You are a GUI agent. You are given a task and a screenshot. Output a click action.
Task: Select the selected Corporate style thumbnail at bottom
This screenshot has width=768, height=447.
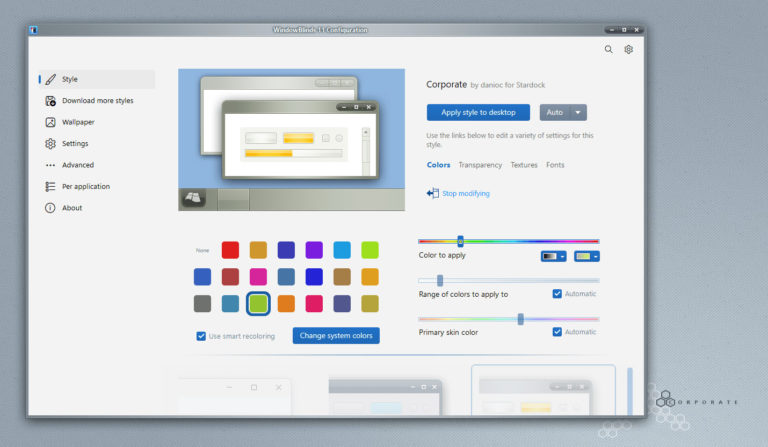pyautogui.click(x=543, y=390)
